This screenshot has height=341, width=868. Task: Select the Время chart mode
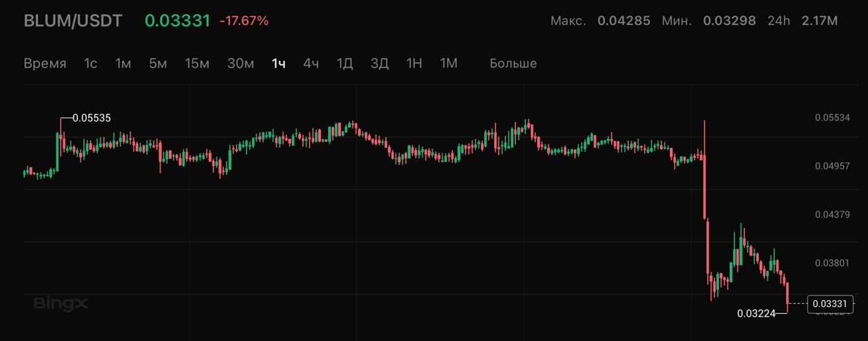click(x=45, y=64)
